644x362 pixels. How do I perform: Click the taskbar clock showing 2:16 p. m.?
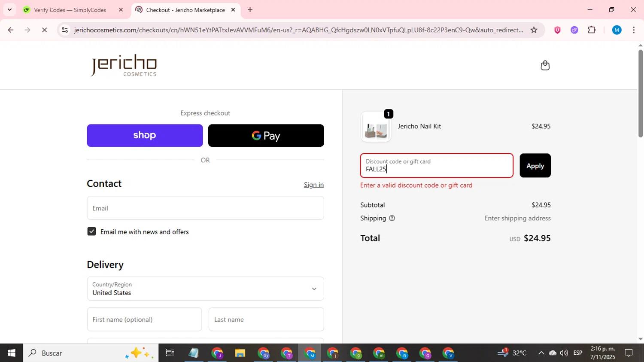(x=603, y=353)
